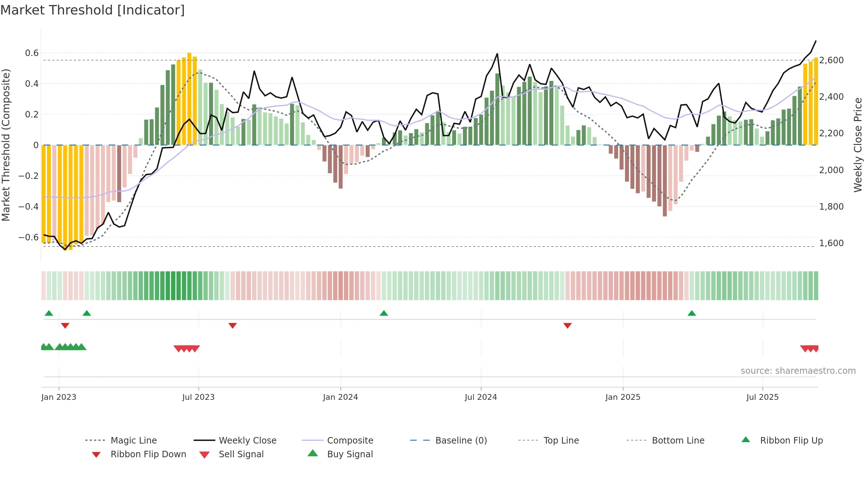Toggle the Top Line legend entry

(548, 440)
